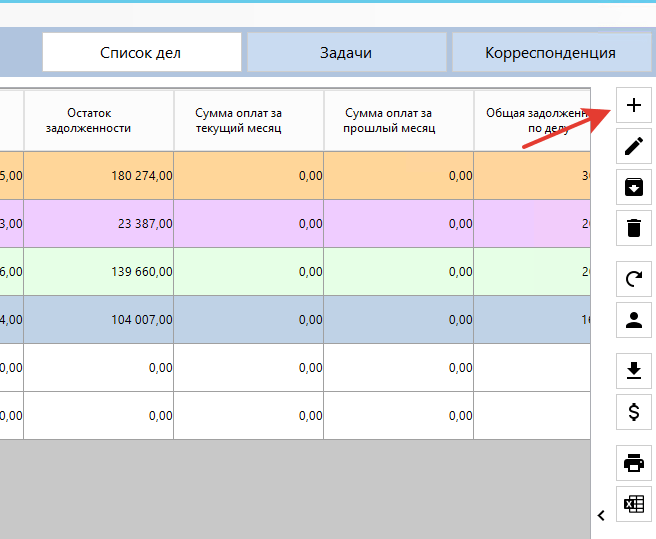The image size is (656, 539).
Task: Click the refresh arrow icon
Action: (x=634, y=279)
